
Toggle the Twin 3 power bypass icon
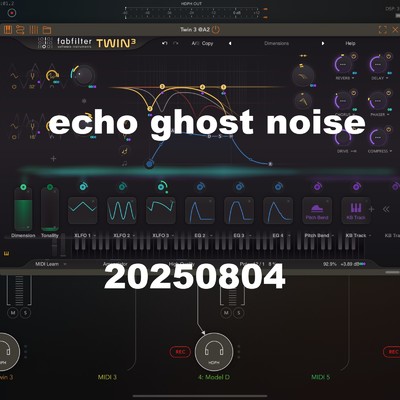(216, 29)
